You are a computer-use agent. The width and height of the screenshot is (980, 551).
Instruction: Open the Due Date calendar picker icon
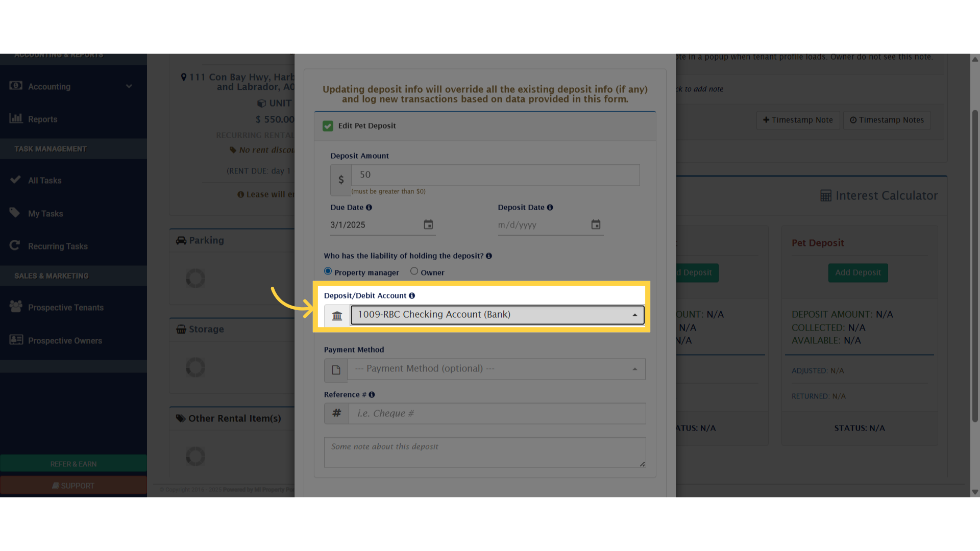pyautogui.click(x=428, y=224)
